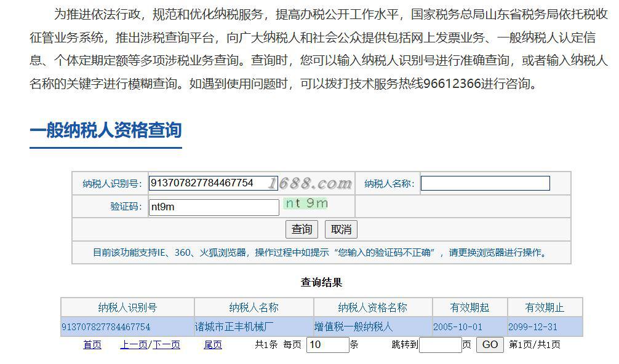Select the cell 诸城市正丰机械厂
The width and height of the screenshot is (619, 364).
coord(254,327)
